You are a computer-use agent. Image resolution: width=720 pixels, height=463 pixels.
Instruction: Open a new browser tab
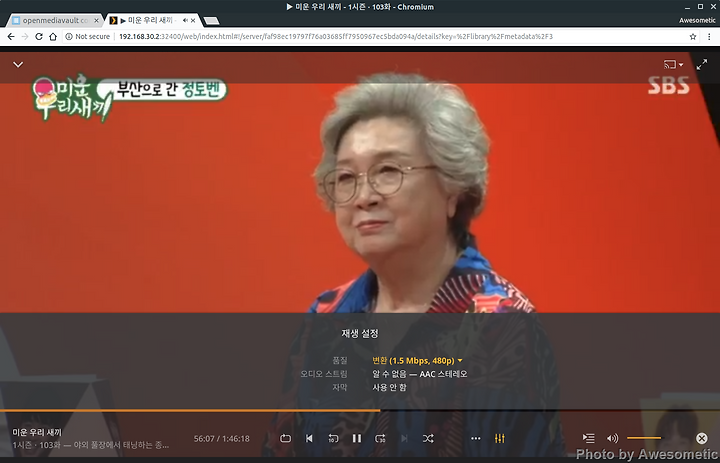[211, 21]
